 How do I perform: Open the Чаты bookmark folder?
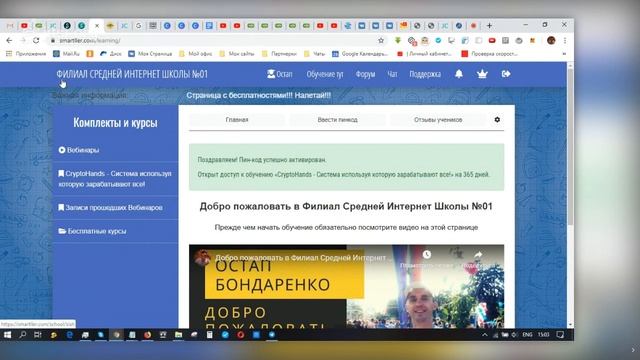tap(314, 53)
